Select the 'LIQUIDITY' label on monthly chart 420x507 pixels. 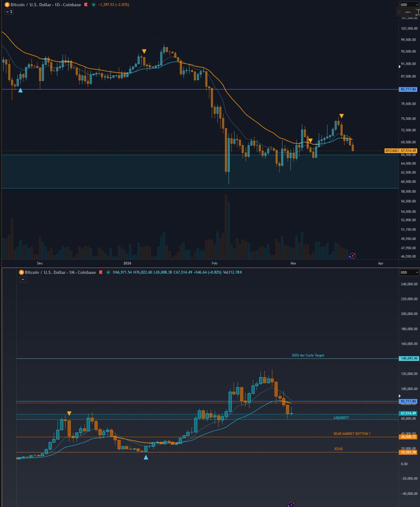341,417
